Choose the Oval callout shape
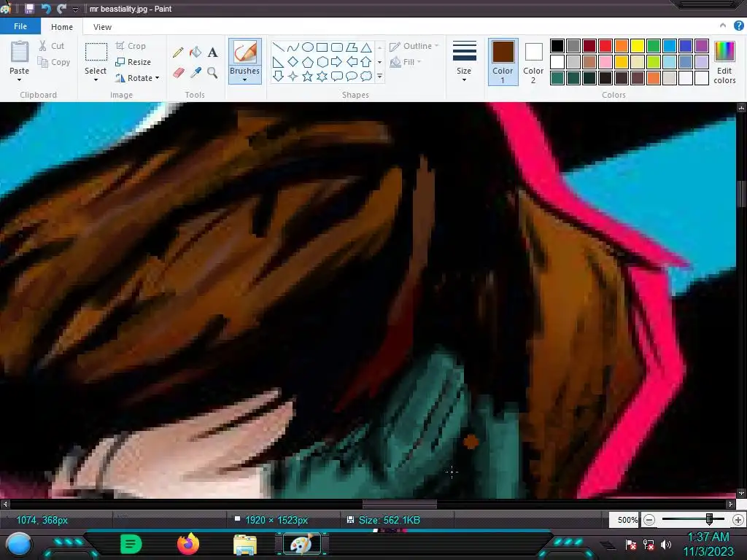This screenshot has height=560, width=747. point(352,76)
